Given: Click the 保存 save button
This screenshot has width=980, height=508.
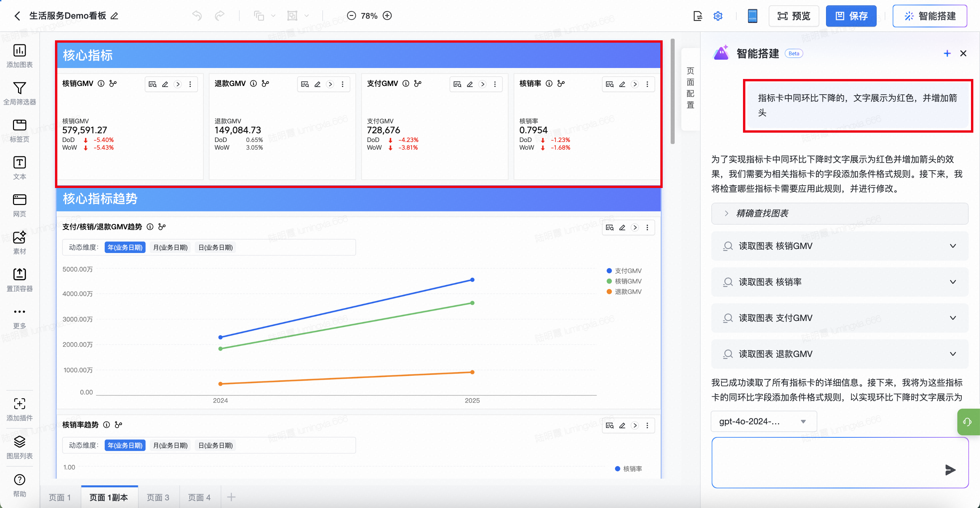Looking at the screenshot, I should pos(851,16).
